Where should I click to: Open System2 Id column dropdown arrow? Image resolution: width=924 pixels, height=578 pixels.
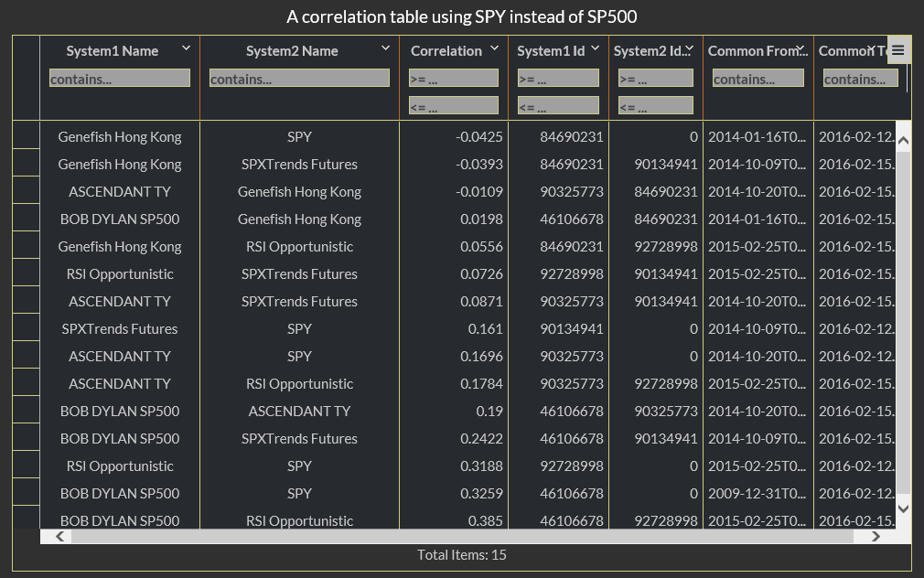click(690, 48)
